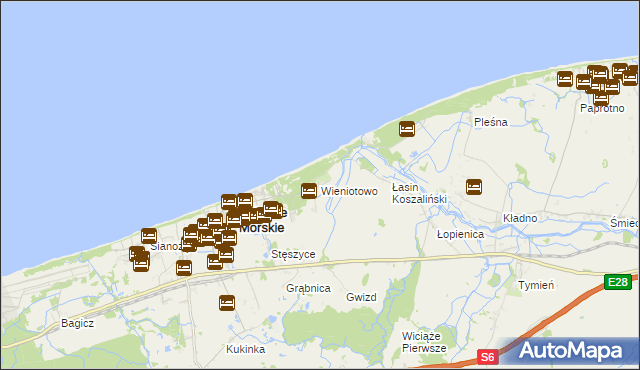Image resolution: width=640 pixels, height=370 pixels.
Task: Click the Grąbnica place label
Action: 308,288
